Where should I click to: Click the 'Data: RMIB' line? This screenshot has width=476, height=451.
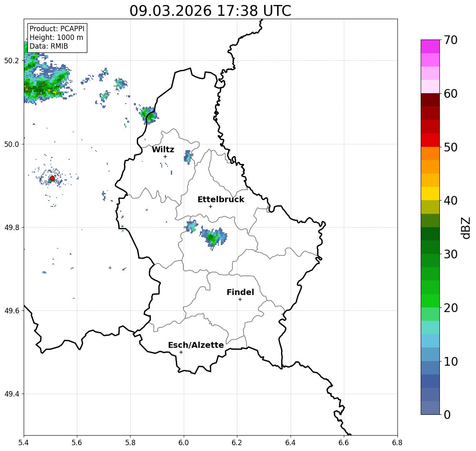[49, 46]
